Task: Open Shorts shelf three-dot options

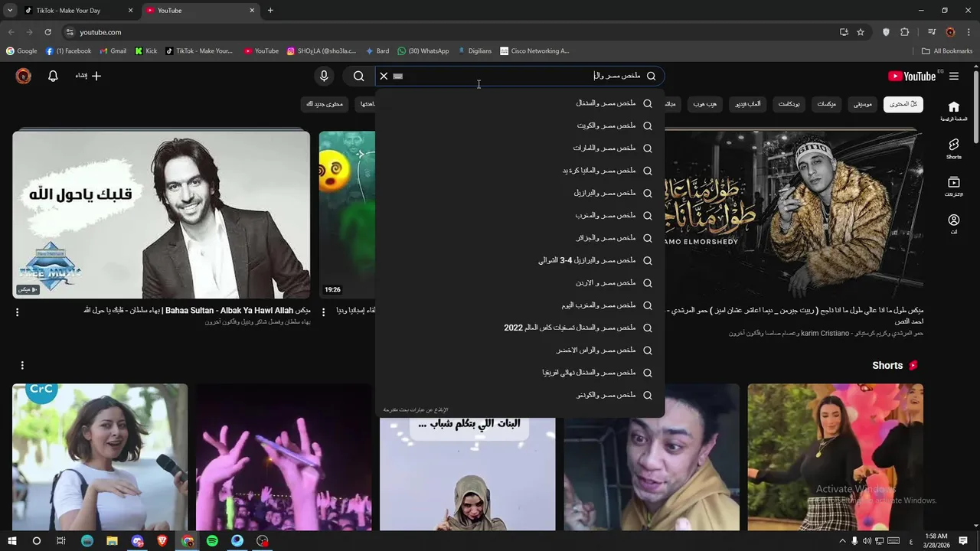Action: 22,365
